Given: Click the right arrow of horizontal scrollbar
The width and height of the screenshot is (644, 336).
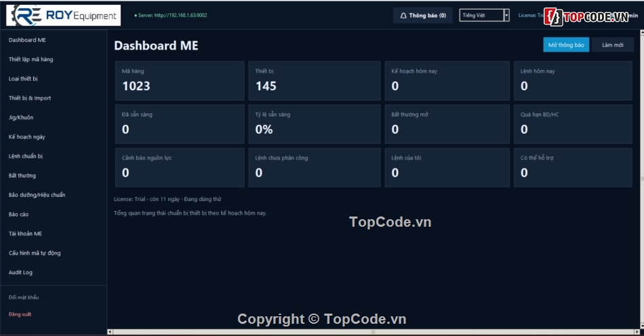Looking at the screenshot, I should [637, 331].
